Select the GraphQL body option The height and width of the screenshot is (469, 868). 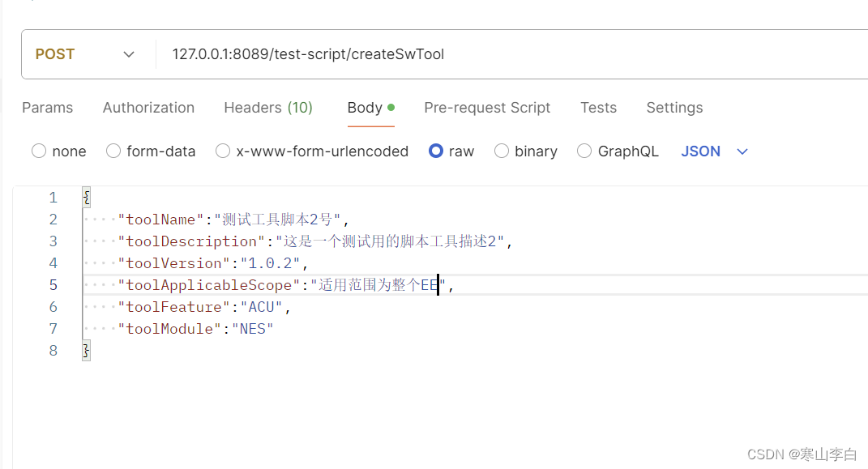pos(584,151)
